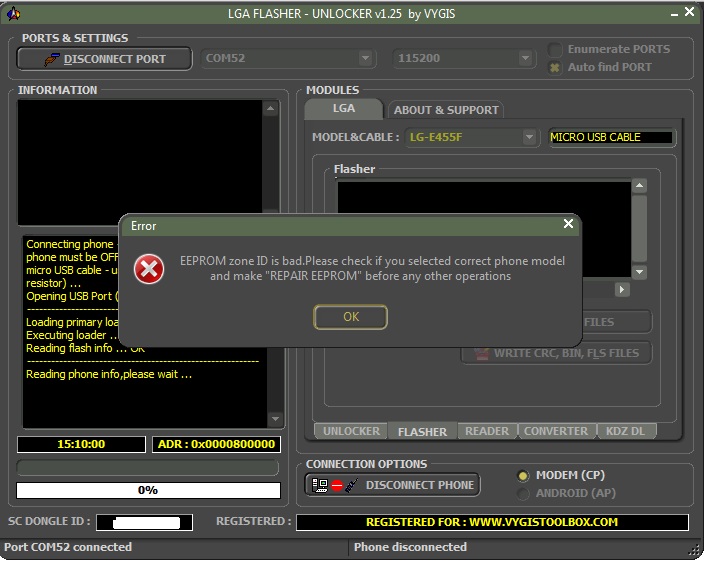Click the 'Executing loader' log line

pyautogui.click(x=72, y=335)
